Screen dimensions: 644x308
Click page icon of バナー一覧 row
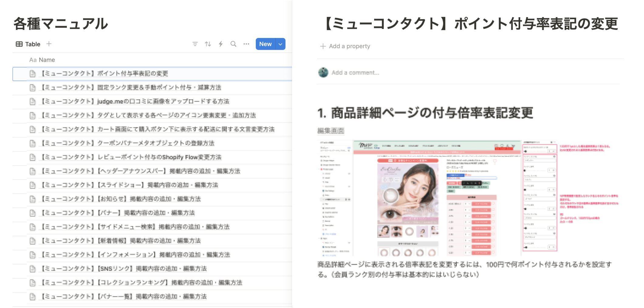click(x=33, y=296)
